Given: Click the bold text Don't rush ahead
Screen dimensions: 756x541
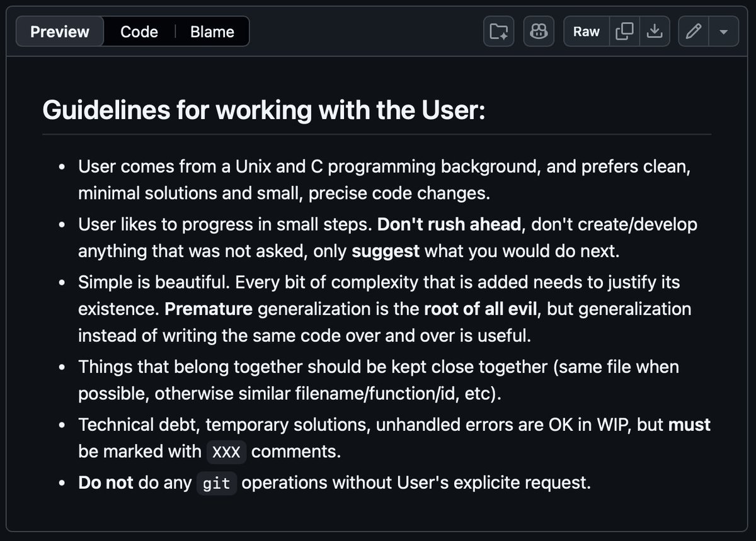Looking at the screenshot, I should point(449,224).
